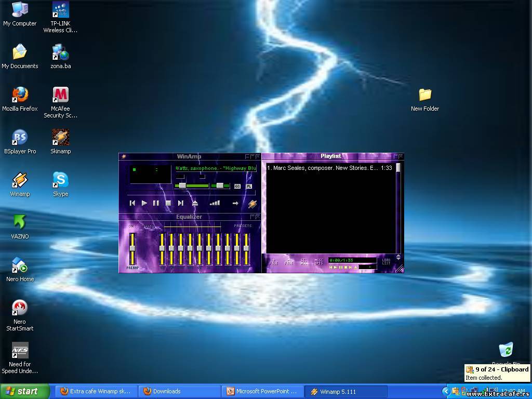
Task: Open the equalizer PRESETS menu
Action: click(x=243, y=226)
